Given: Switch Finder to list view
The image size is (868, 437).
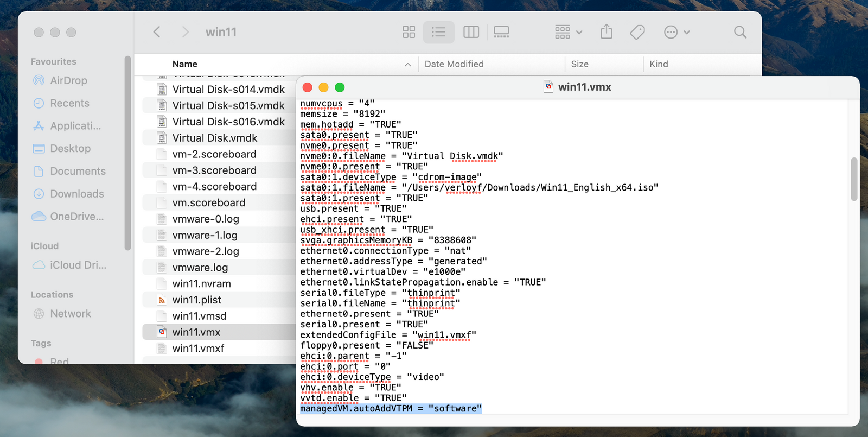Looking at the screenshot, I should 438,32.
